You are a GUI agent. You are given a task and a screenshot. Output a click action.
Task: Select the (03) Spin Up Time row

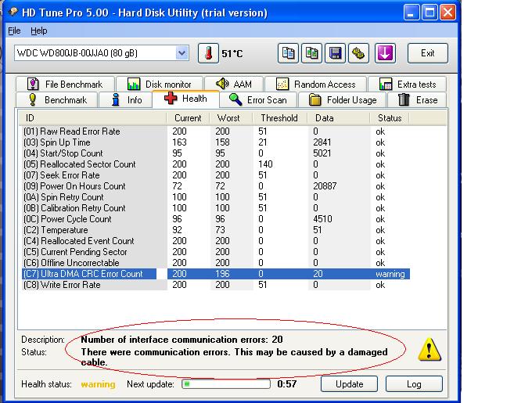[x=216, y=142]
